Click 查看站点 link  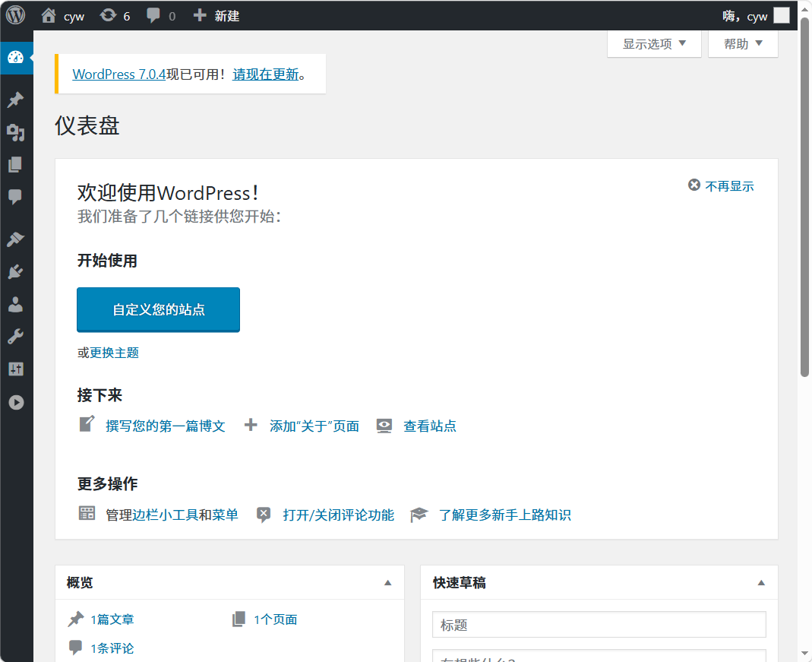coord(430,426)
